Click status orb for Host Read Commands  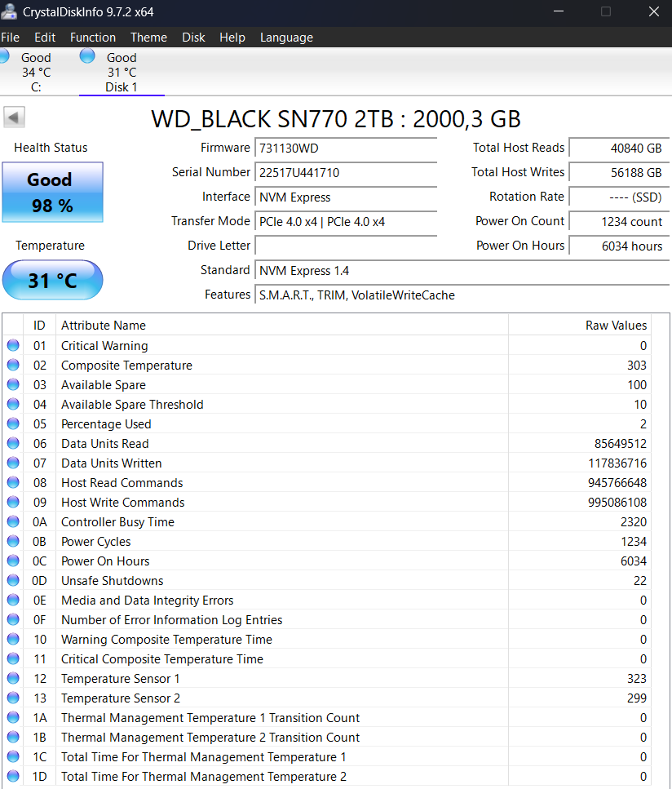13,482
